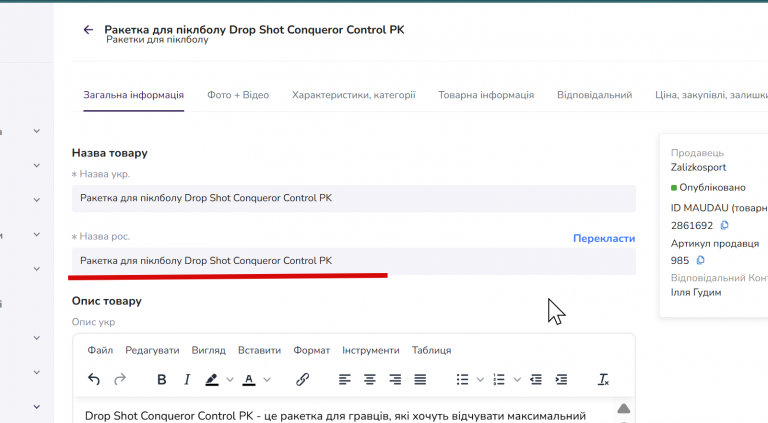The width and height of the screenshot is (768, 423).
Task: Open the Файл editor menu
Action: click(x=100, y=351)
